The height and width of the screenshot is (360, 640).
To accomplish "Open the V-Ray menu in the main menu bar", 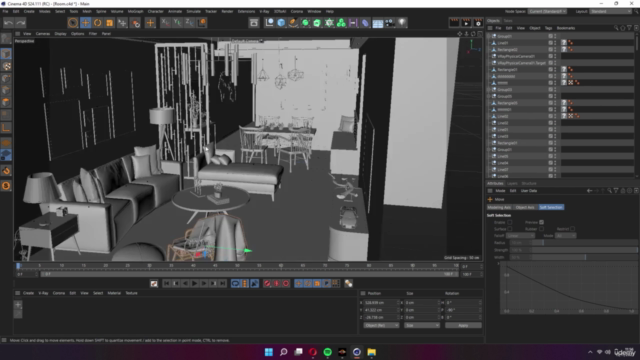I will (264, 11).
